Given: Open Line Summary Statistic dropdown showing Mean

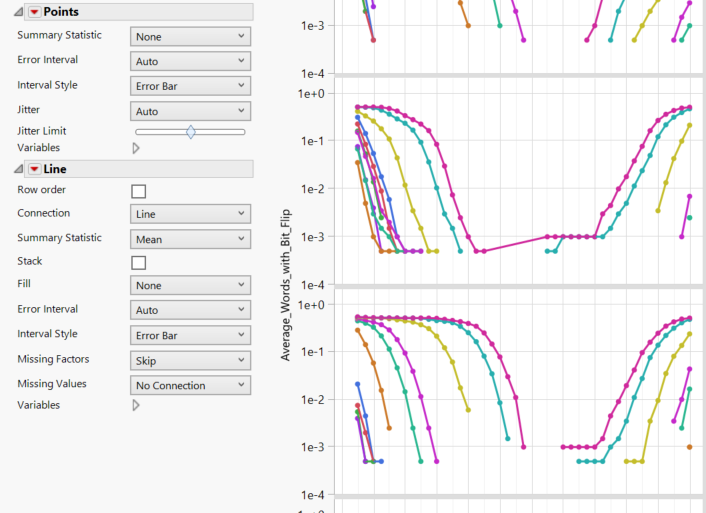Looking at the screenshot, I should pos(190,239).
